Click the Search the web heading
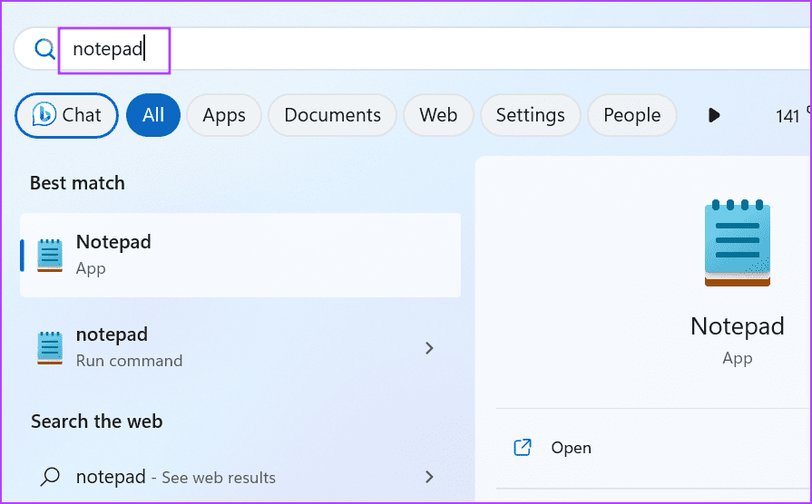 point(96,422)
